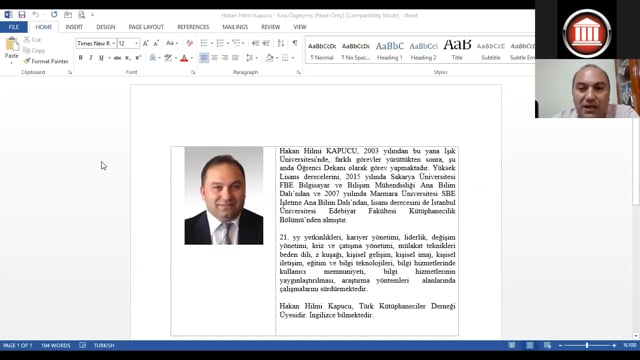Switch to the PAGE LAYOUT tab
The image size is (640, 360).
click(x=146, y=27)
